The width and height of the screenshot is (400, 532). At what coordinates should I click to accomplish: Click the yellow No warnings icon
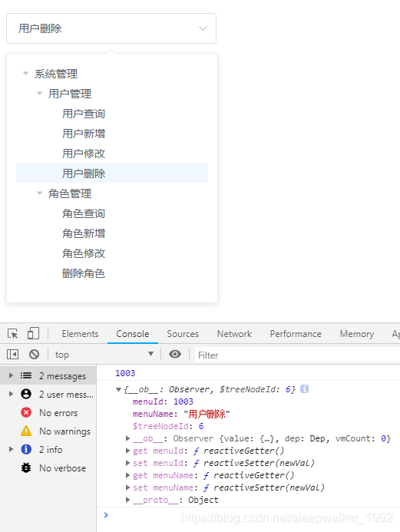26,431
